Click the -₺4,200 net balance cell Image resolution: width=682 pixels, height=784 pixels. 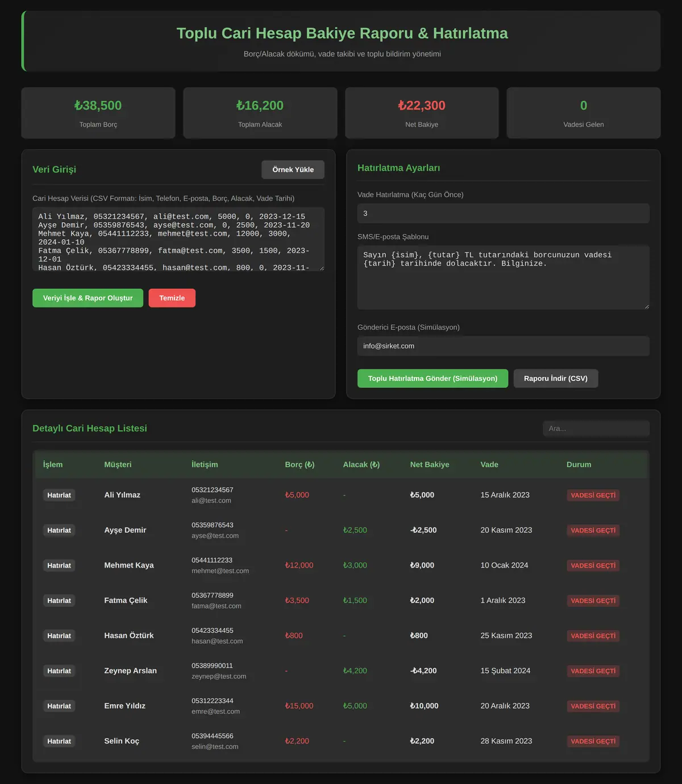[x=423, y=671]
